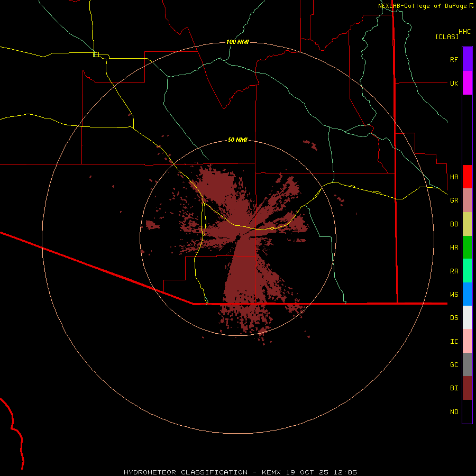This screenshot has height=476, width=476.
Task: Click the GC legend label
Action: [454, 365]
